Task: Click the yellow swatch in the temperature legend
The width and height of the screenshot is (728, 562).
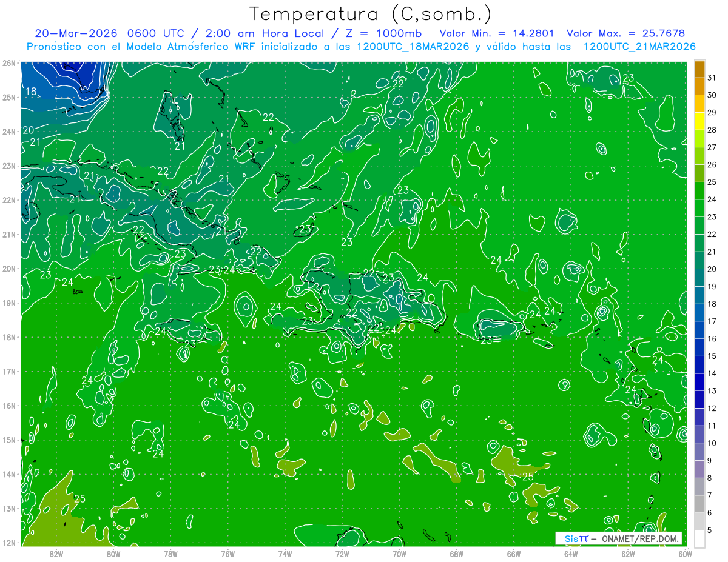Action: click(x=699, y=121)
